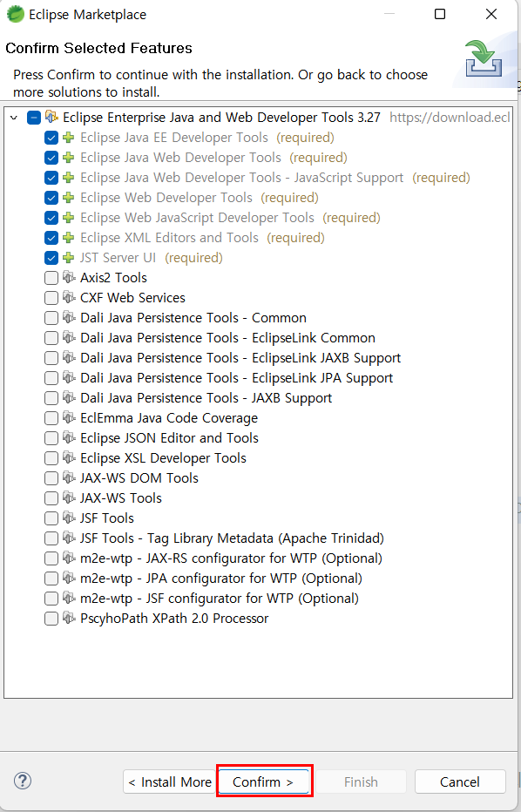This screenshot has width=521, height=812.
Task: Click feature icon beside Eclipse XSL Developer Tools
Action: (x=69, y=457)
